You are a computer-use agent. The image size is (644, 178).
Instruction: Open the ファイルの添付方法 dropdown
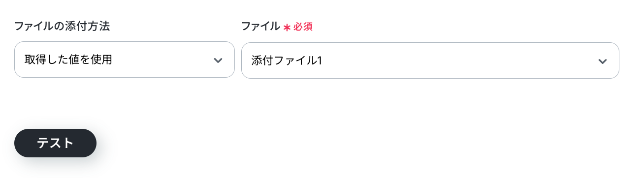(x=125, y=59)
